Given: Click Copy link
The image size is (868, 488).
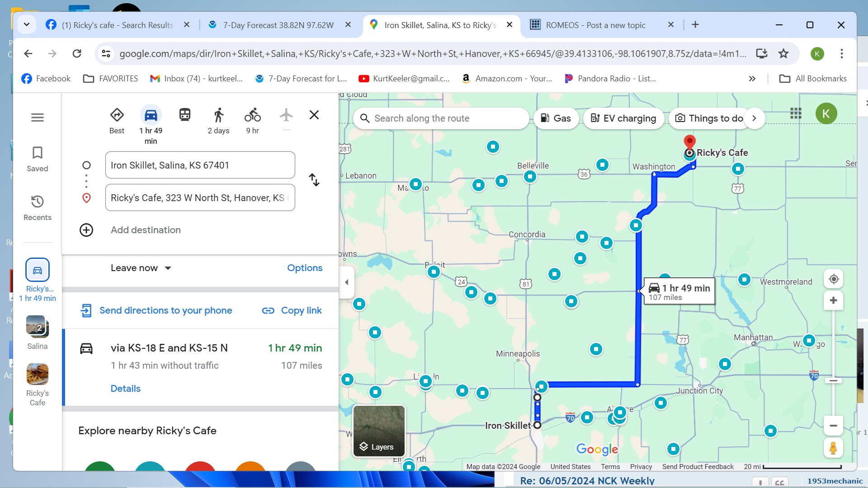Looking at the screenshot, I should [x=292, y=310].
